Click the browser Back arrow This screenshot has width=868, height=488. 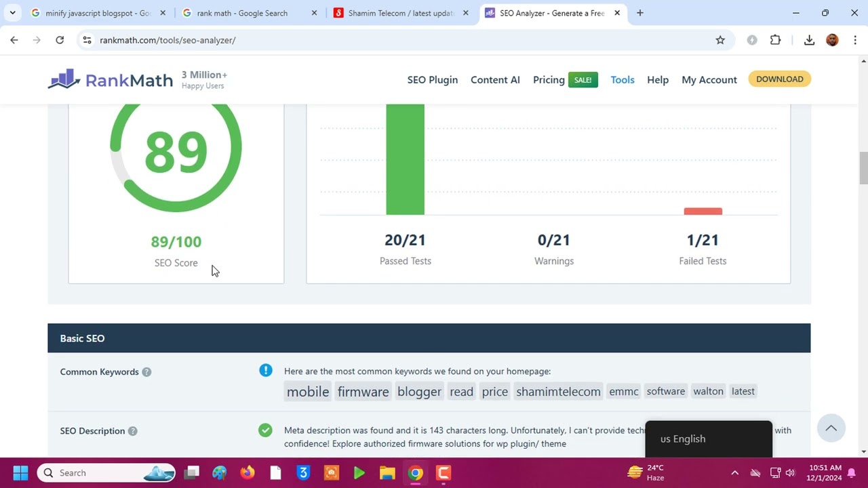(14, 40)
